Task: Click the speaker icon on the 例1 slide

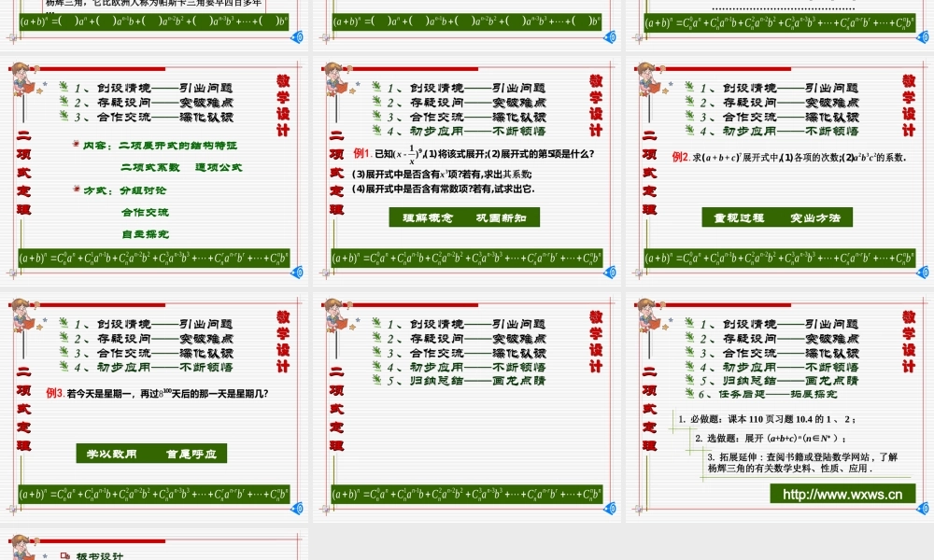Action: tap(609, 273)
